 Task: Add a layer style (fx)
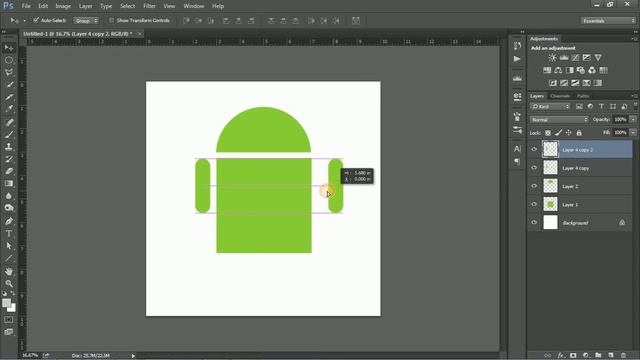561,355
